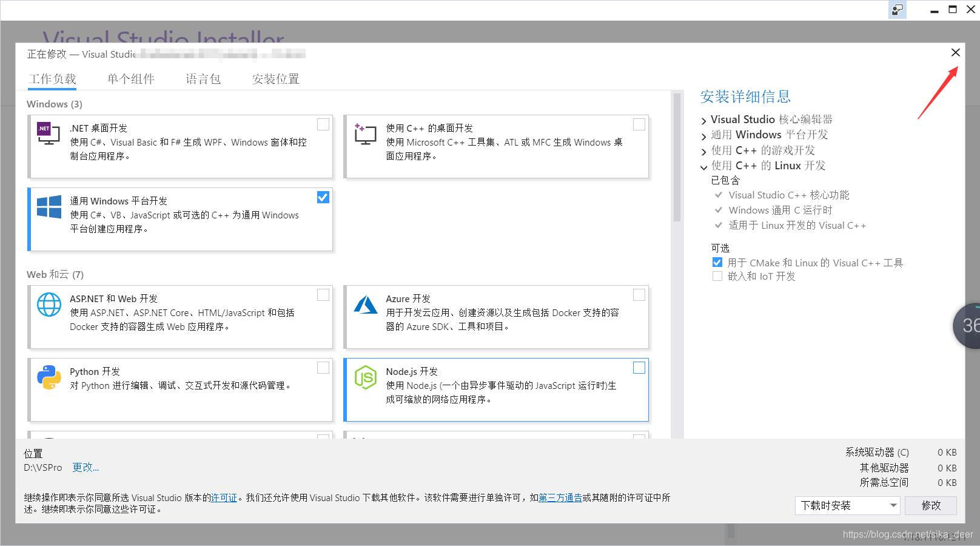Screen dimensions: 980x546
Task: Click the ASP.NET globe icon
Action: click(x=49, y=304)
